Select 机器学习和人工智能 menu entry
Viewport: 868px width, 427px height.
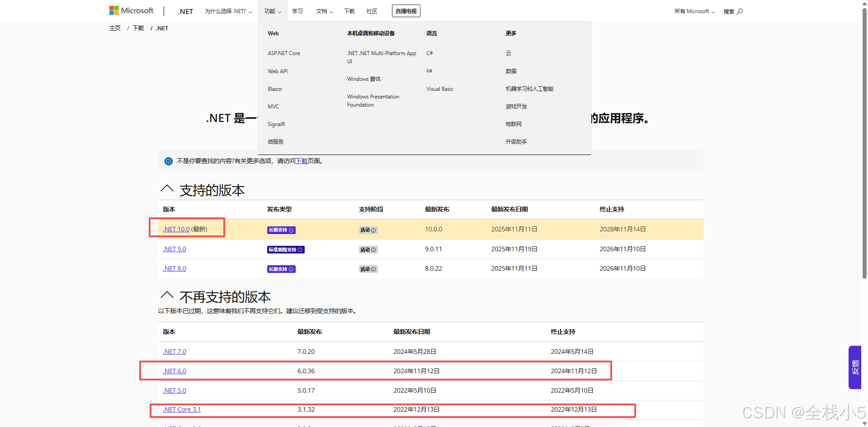coord(530,89)
